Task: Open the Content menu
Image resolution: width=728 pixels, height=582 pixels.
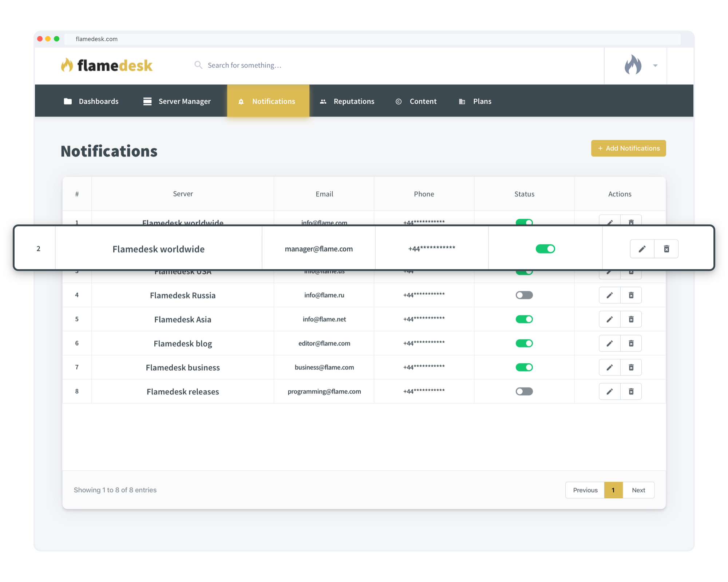Action: (416, 101)
